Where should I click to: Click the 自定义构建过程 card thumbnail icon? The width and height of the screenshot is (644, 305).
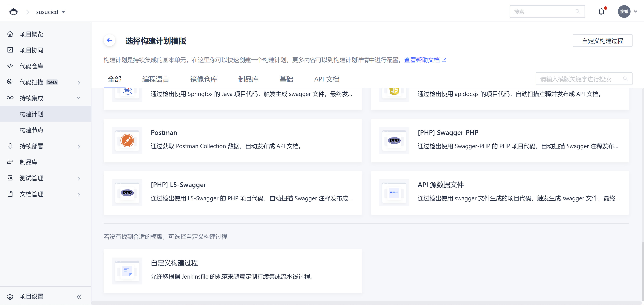click(x=127, y=271)
